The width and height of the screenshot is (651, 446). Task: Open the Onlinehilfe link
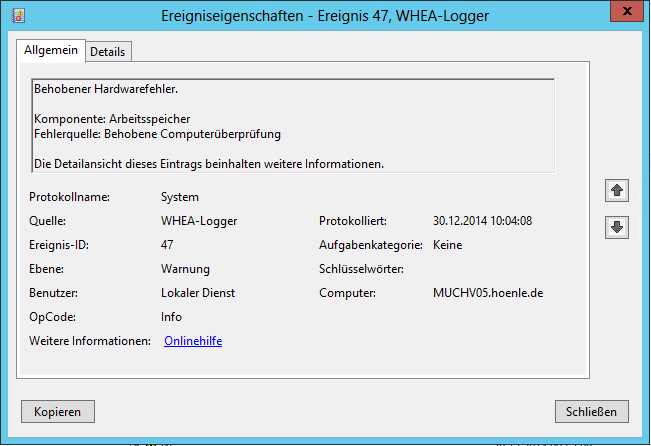pos(193,341)
